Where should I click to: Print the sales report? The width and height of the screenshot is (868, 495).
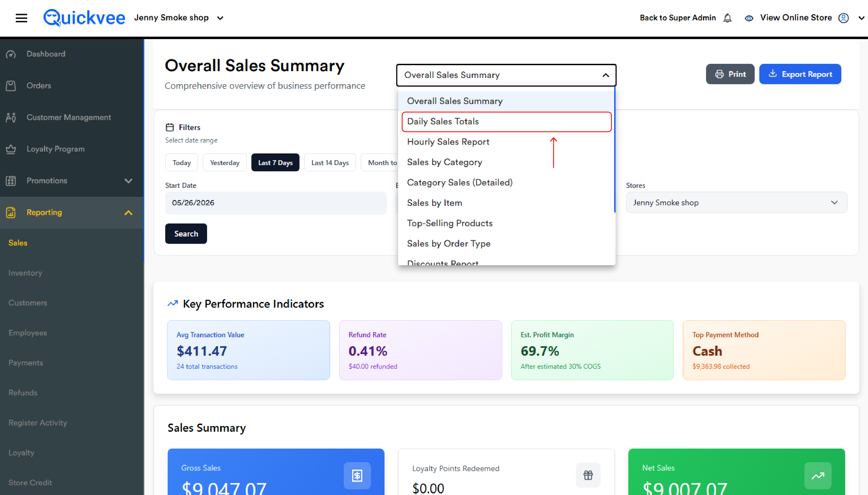click(730, 74)
